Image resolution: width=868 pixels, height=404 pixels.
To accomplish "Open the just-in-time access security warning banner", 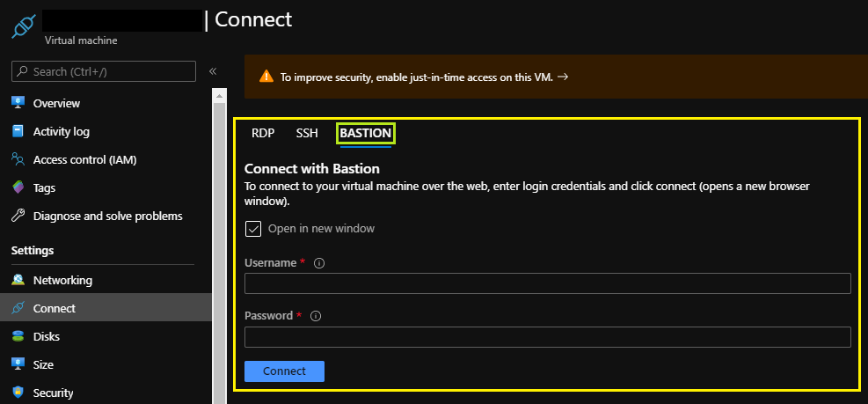I will tap(556, 77).
